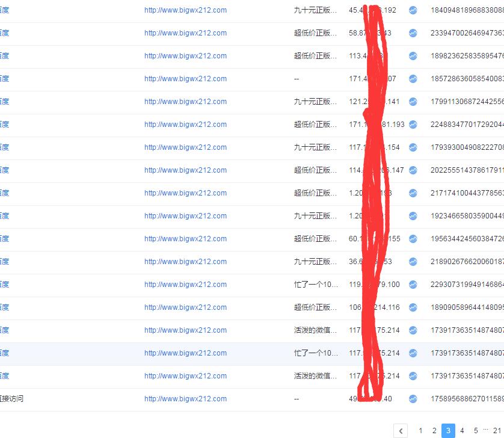Select keyword 超低价正版… in row ID 18982362583…
504x438 pixels.
pos(315,56)
